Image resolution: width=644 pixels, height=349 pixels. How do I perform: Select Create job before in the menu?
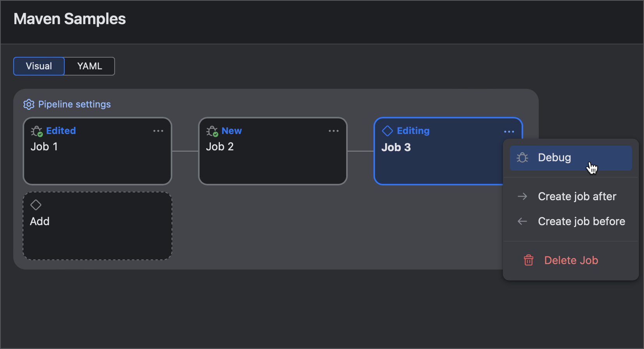click(x=581, y=221)
